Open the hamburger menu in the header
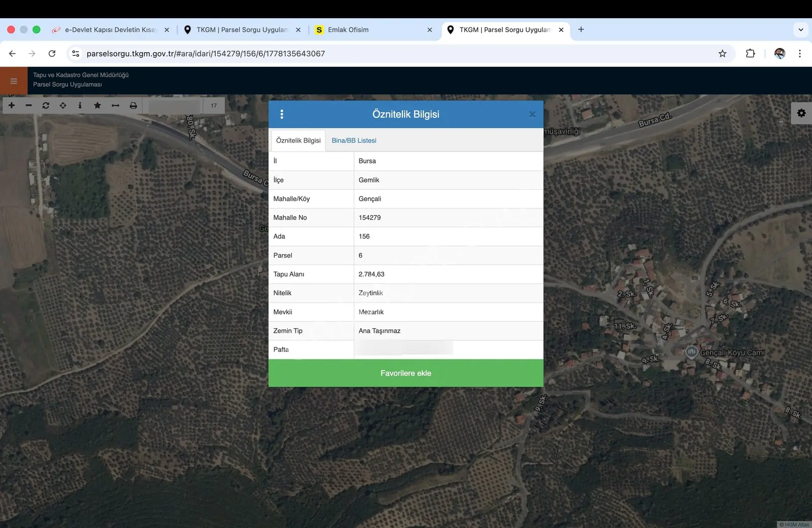The height and width of the screenshot is (528, 812). (14, 81)
